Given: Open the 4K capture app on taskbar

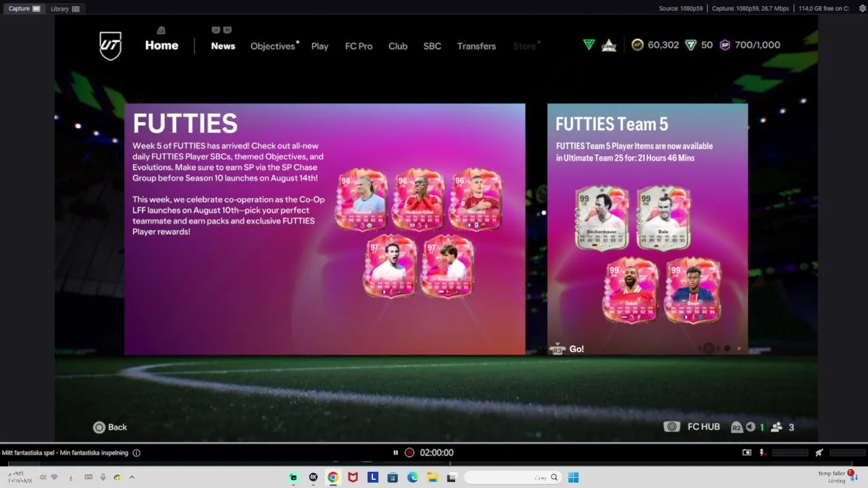Looking at the screenshot, I should (313, 477).
